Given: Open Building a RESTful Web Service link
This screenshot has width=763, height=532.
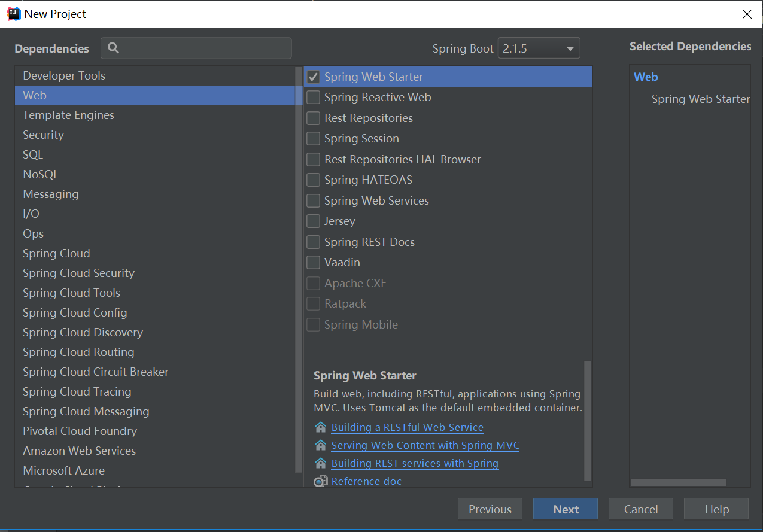Looking at the screenshot, I should 408,427.
